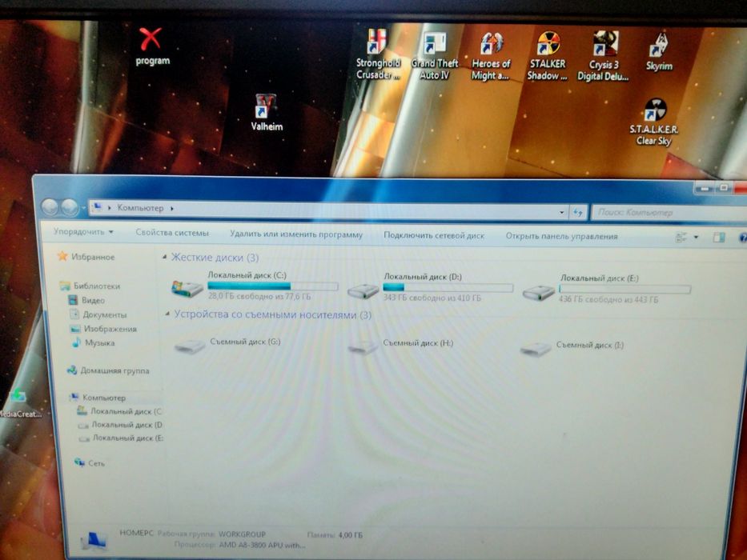Launch STALKER Shadow desktop shortcut

click(x=548, y=56)
